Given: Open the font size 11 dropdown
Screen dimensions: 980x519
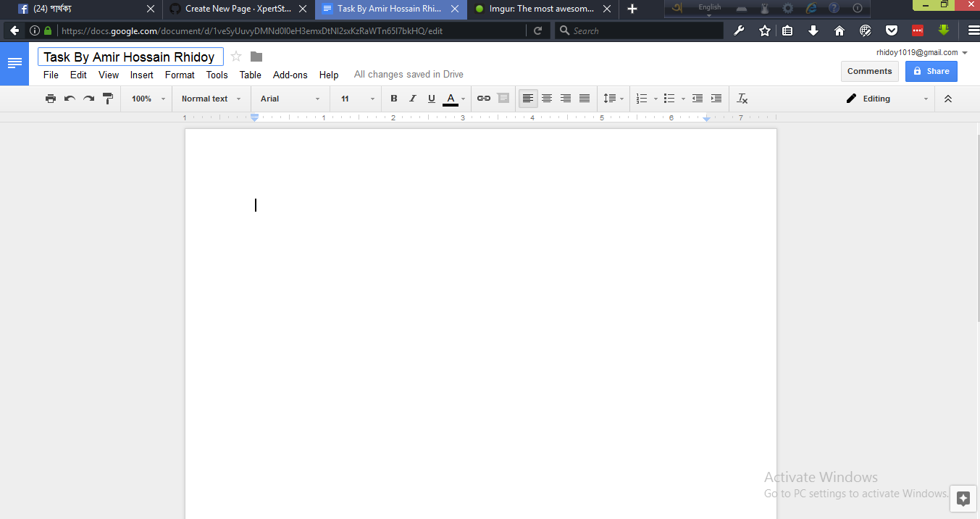Looking at the screenshot, I should point(358,99).
